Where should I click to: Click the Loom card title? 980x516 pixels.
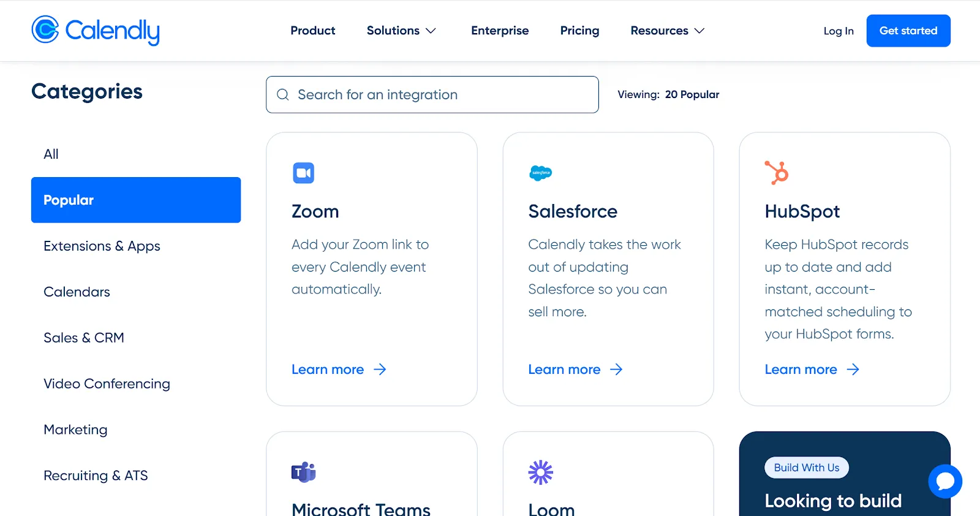pos(551,509)
